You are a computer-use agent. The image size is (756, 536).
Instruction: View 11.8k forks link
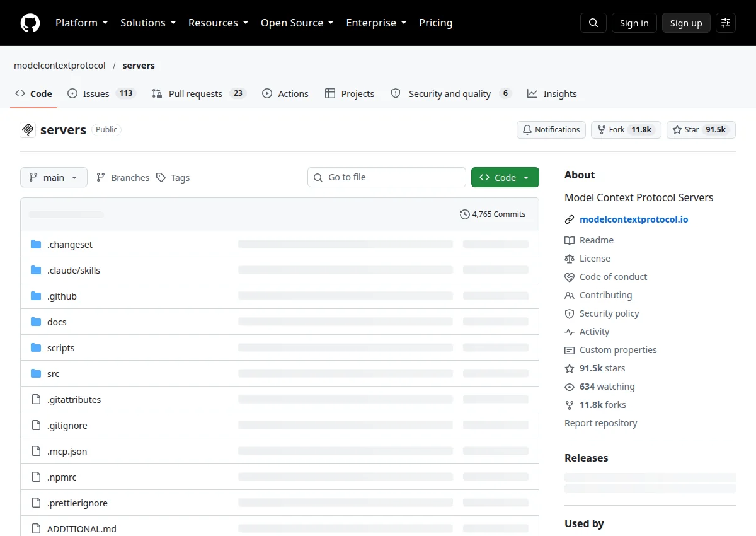point(603,405)
